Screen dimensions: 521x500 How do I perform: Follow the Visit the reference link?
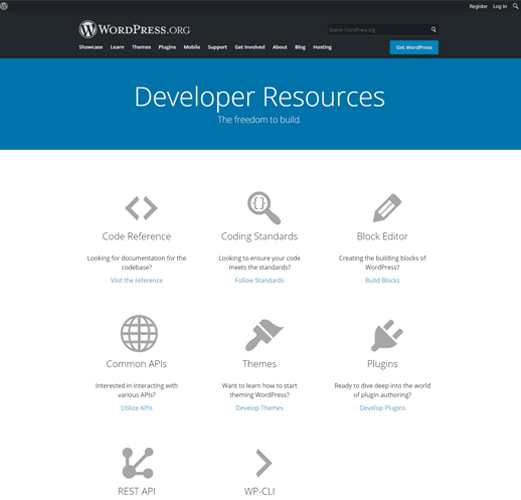pos(137,280)
